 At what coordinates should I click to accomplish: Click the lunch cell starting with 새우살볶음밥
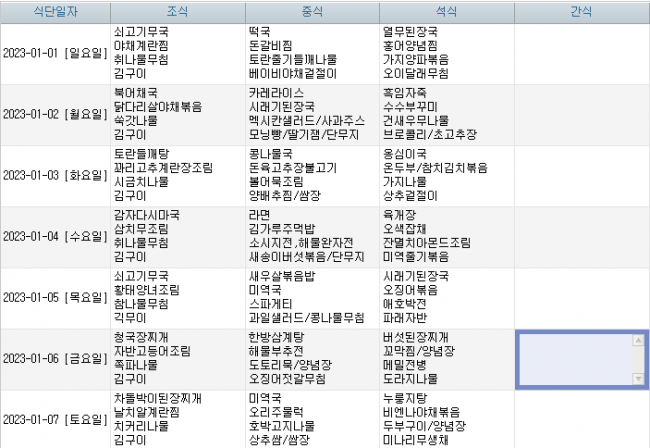(312, 297)
